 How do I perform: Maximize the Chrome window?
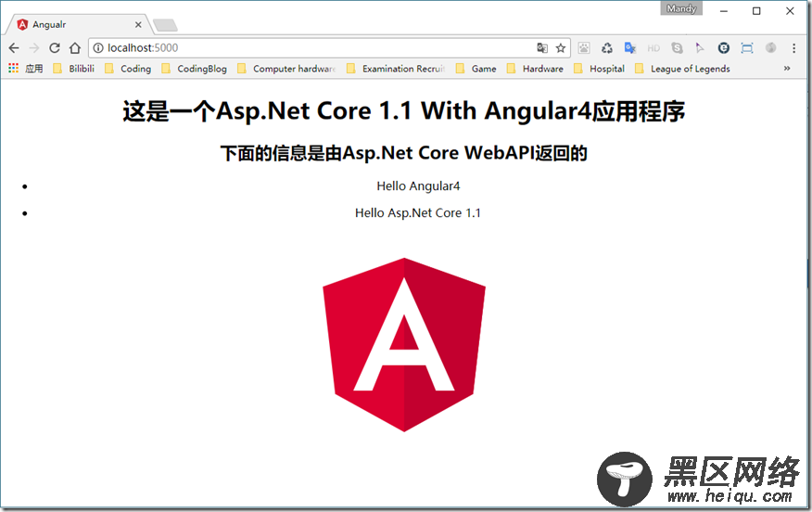tap(756, 11)
